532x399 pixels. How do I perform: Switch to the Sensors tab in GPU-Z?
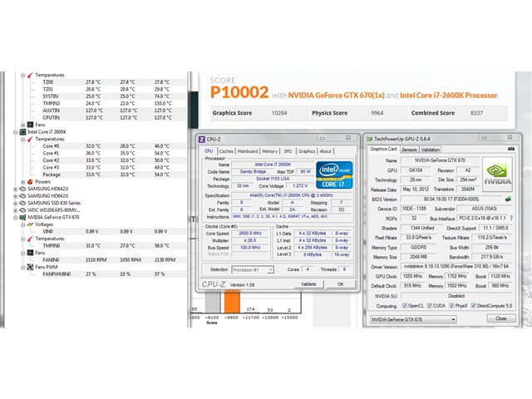point(409,150)
